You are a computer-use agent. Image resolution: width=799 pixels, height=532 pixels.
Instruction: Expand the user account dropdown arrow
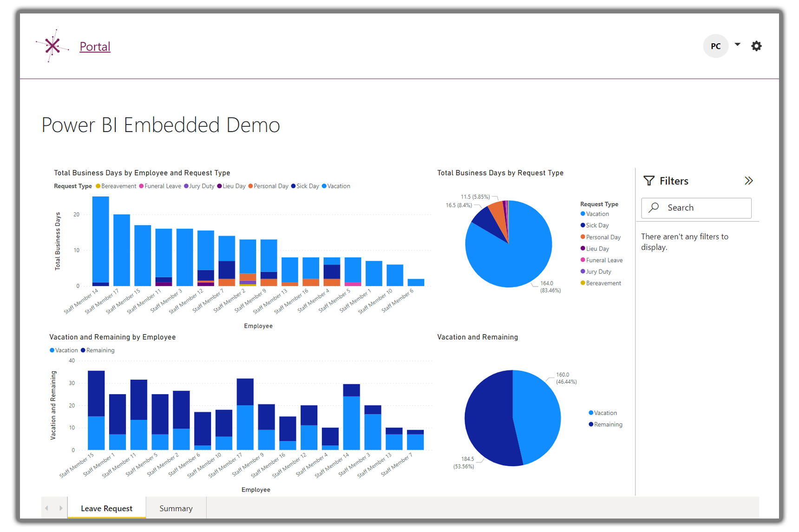[x=737, y=45]
